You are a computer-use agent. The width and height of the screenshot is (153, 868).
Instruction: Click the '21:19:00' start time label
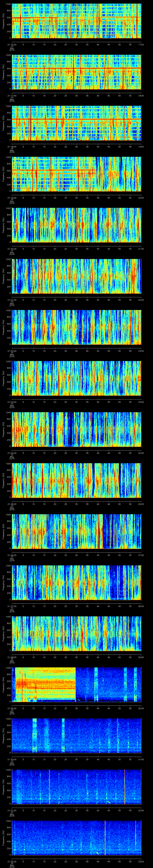pos(12,198)
